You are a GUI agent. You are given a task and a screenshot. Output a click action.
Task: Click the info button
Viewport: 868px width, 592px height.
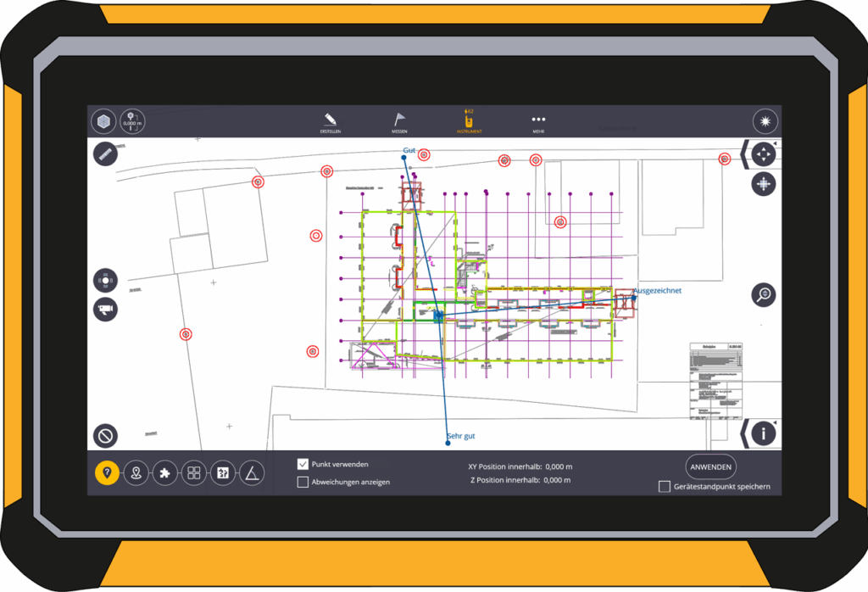(764, 433)
